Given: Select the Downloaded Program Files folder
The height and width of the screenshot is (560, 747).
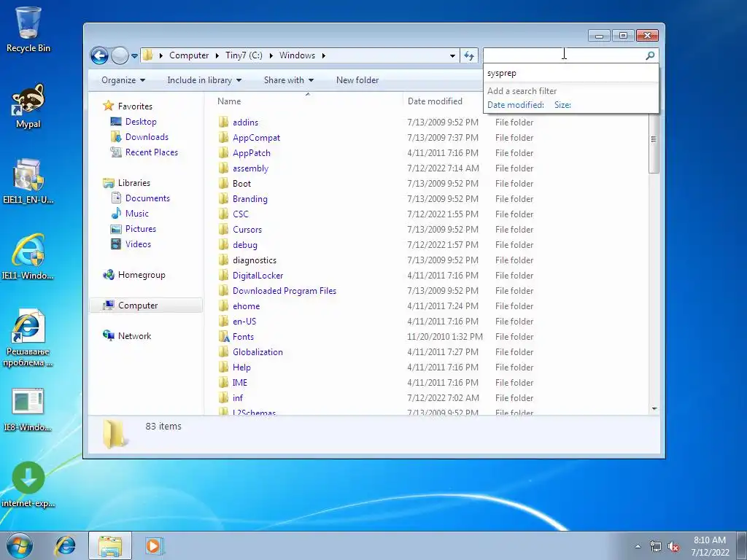Looking at the screenshot, I should [x=285, y=290].
